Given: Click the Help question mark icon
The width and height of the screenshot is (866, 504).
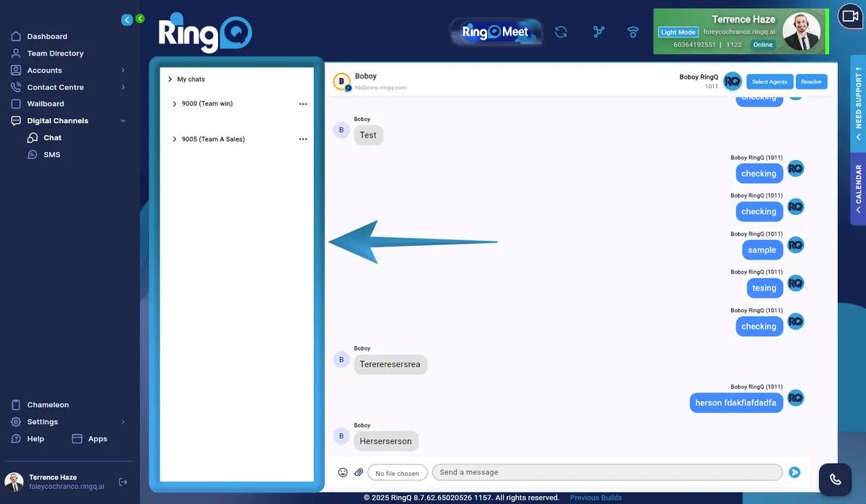Looking at the screenshot, I should tap(16, 439).
